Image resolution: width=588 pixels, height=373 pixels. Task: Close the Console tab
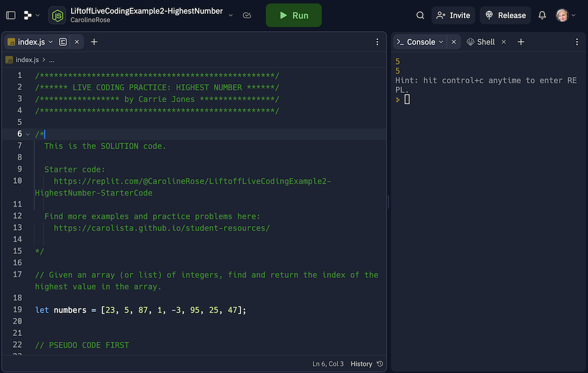(453, 42)
